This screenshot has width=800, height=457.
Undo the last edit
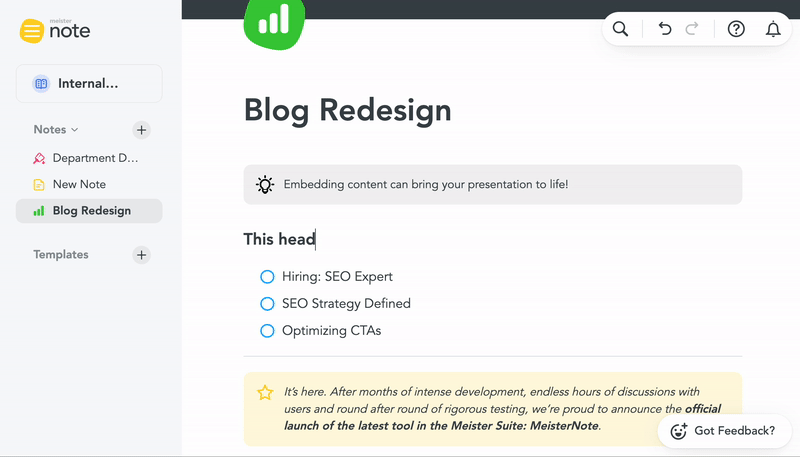coord(664,29)
